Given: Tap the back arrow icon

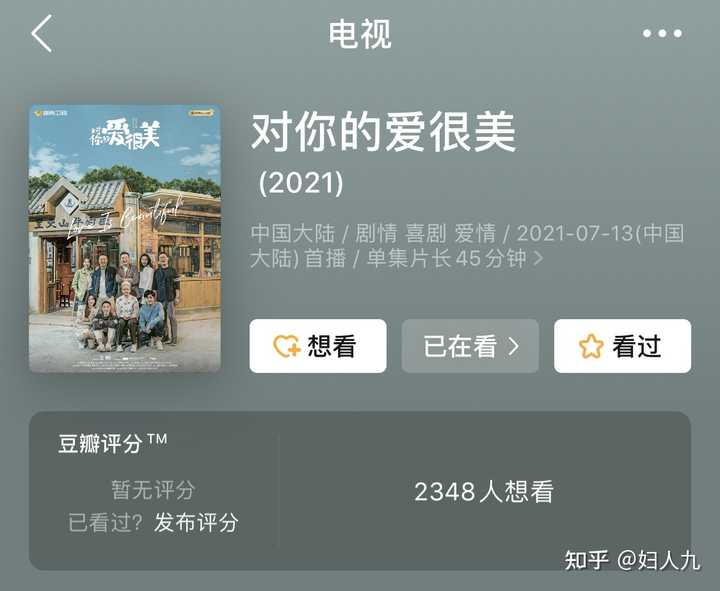Looking at the screenshot, I should [42, 34].
